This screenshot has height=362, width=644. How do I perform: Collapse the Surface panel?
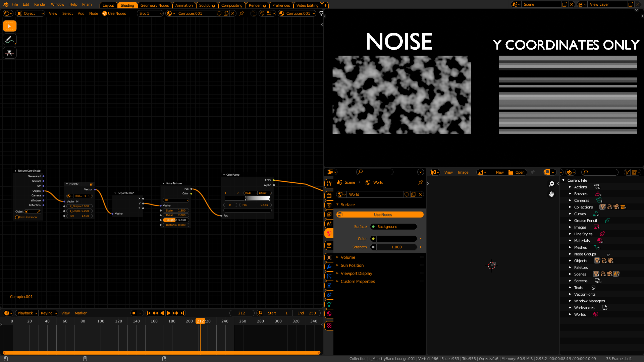click(347, 205)
